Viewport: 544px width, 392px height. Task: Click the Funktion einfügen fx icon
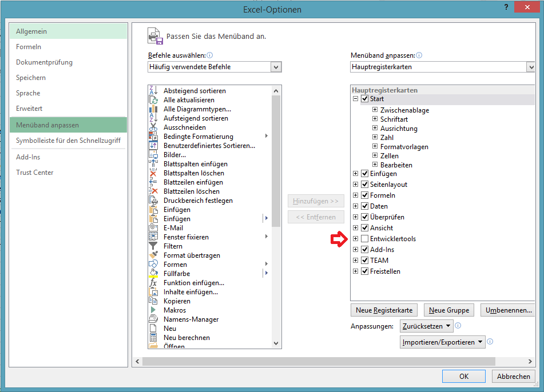click(x=153, y=283)
